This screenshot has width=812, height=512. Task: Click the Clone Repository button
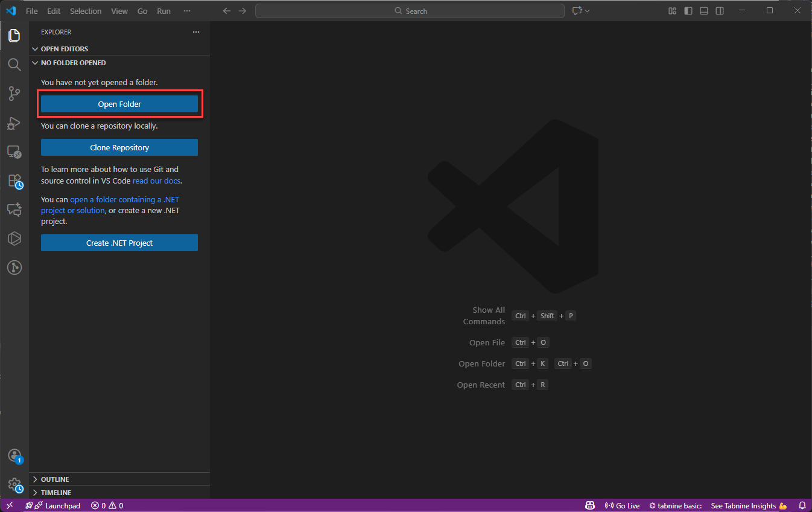[x=119, y=147]
